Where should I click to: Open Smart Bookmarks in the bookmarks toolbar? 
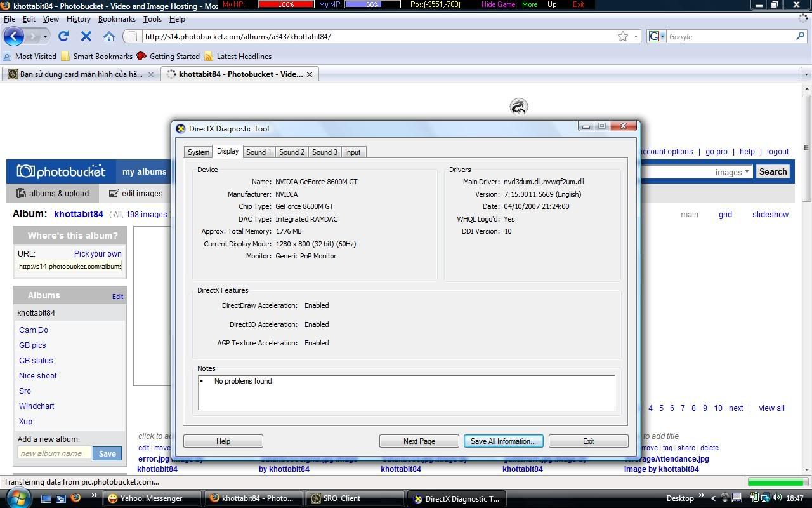pos(96,56)
